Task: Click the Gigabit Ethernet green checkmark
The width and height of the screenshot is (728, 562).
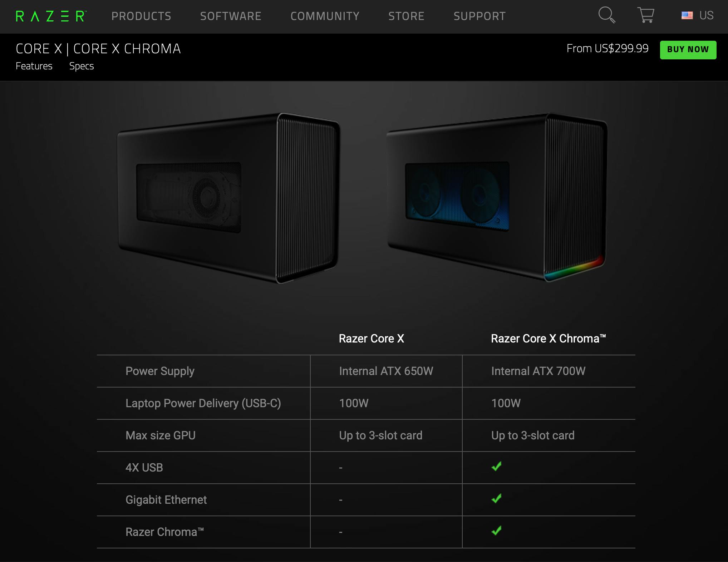Action: coord(496,498)
